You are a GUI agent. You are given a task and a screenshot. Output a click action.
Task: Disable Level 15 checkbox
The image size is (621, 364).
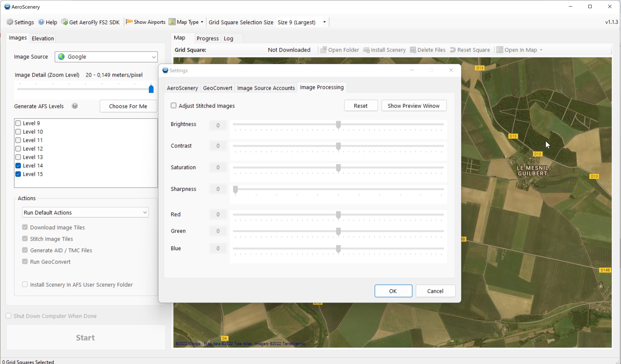(18, 174)
